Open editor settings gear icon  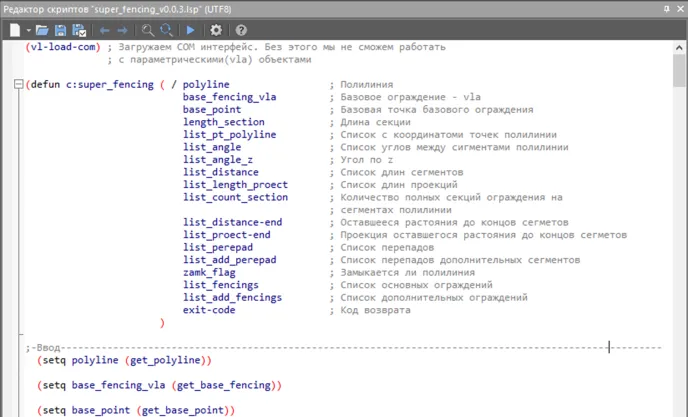(x=216, y=31)
